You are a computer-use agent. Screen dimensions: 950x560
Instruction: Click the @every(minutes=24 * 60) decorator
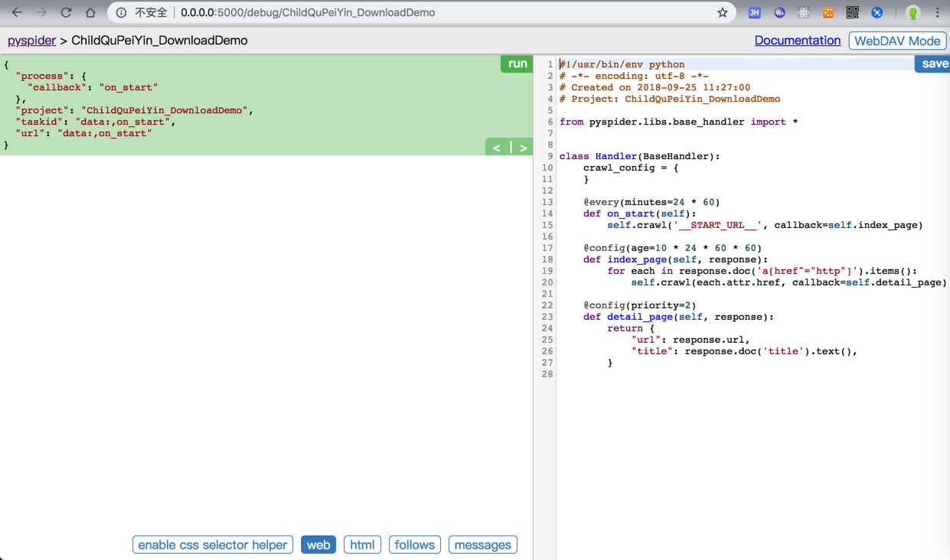651,202
